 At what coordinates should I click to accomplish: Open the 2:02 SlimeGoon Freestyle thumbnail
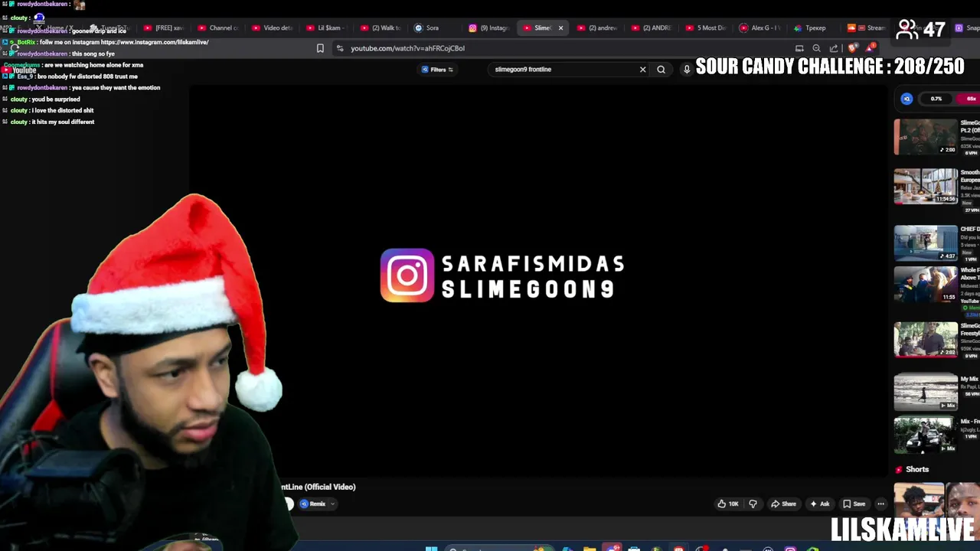(926, 340)
